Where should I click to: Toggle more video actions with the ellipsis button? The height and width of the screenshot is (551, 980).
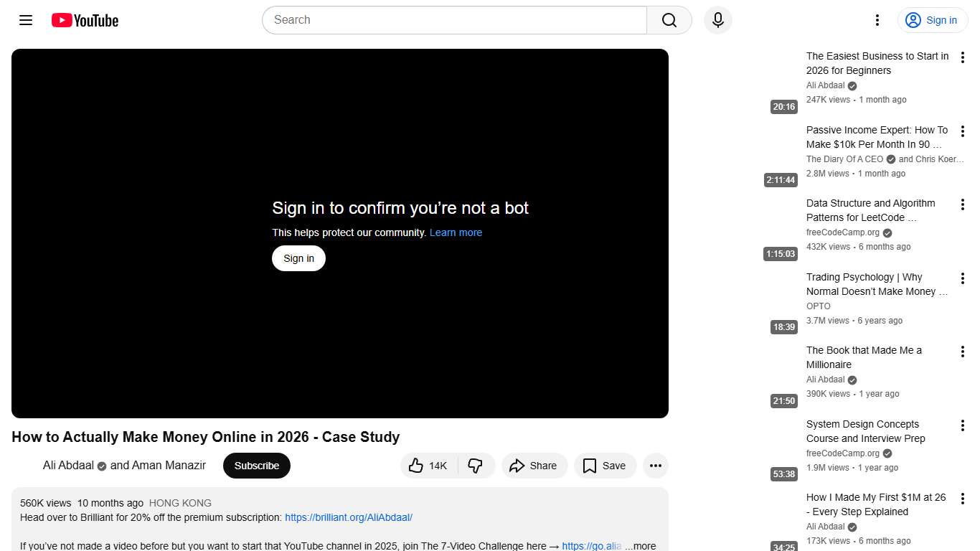[x=655, y=466]
